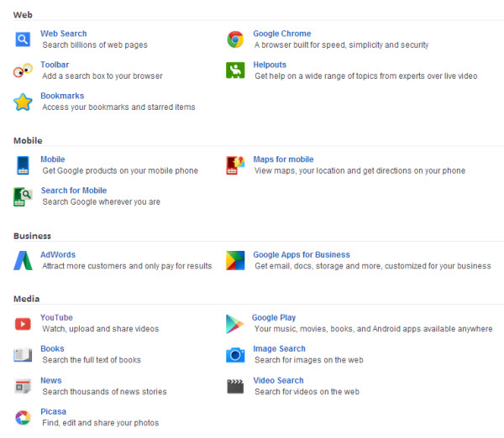Click text "Search for videos on the web"
Image resolution: width=504 pixels, height=438 pixels.
pos(307,392)
